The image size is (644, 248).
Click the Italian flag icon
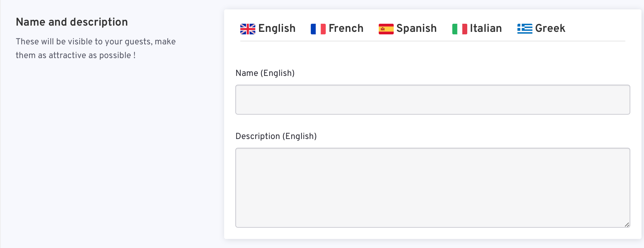460,29
